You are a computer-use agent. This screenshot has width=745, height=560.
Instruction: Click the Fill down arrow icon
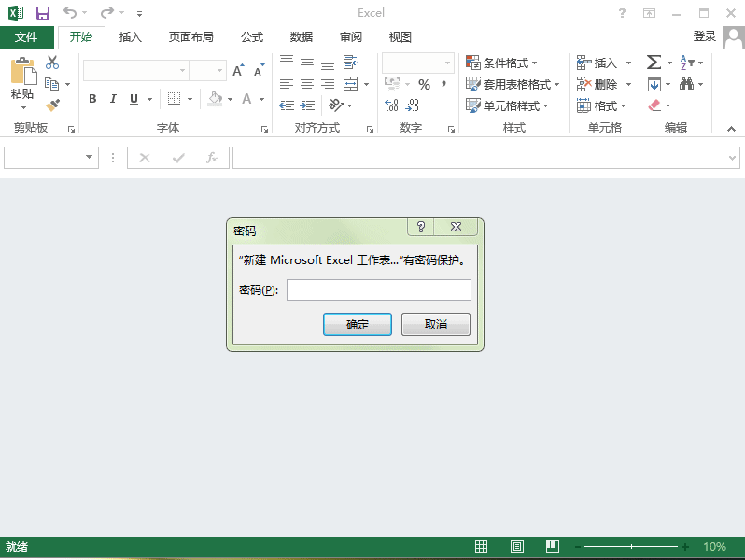pyautogui.click(x=654, y=84)
